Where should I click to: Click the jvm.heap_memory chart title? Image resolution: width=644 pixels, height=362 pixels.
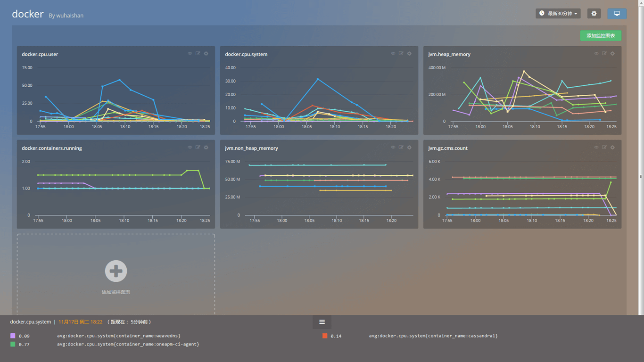449,54
